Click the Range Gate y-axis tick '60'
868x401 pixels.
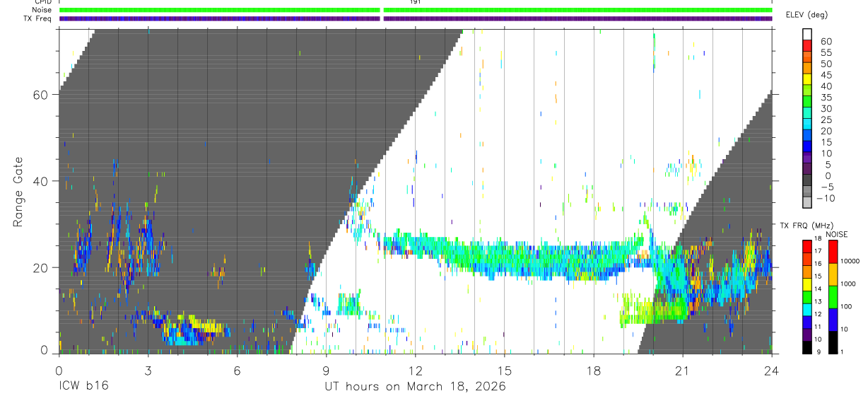40,95
